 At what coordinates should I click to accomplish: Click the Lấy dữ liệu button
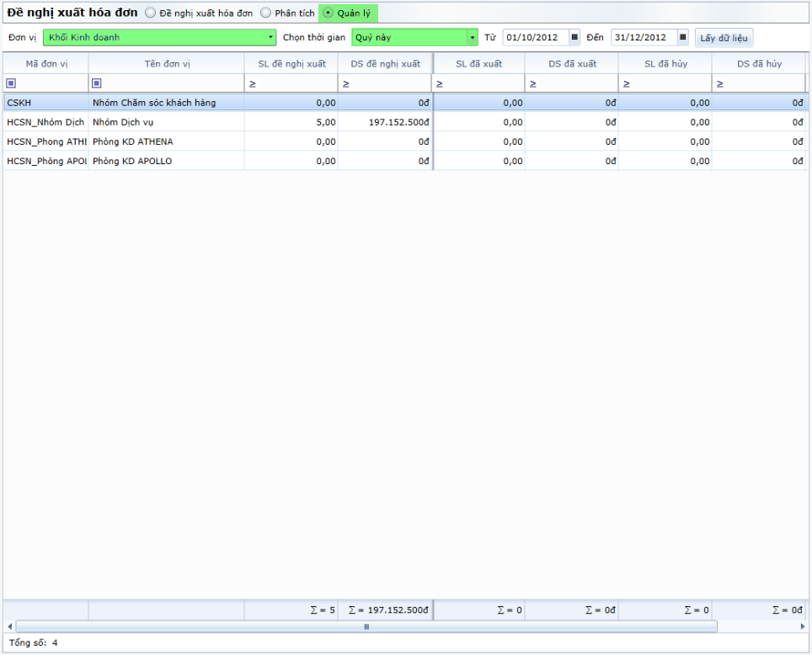(x=724, y=38)
